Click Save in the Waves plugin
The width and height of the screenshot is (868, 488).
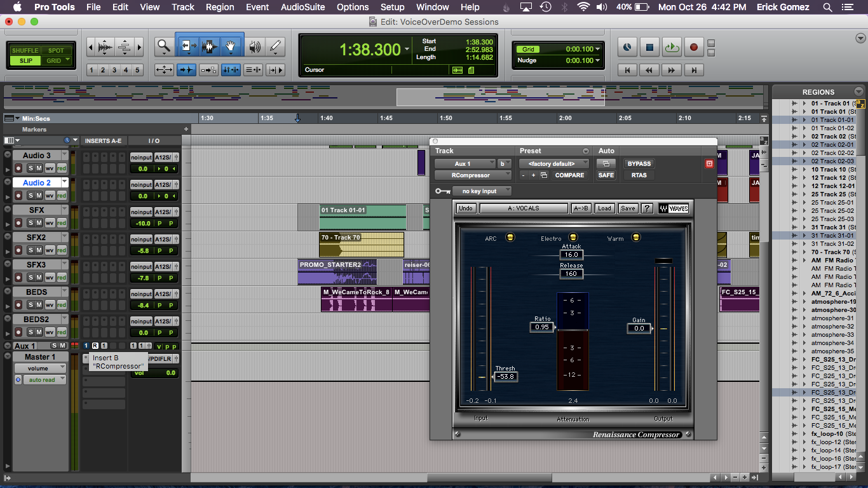[x=628, y=208]
